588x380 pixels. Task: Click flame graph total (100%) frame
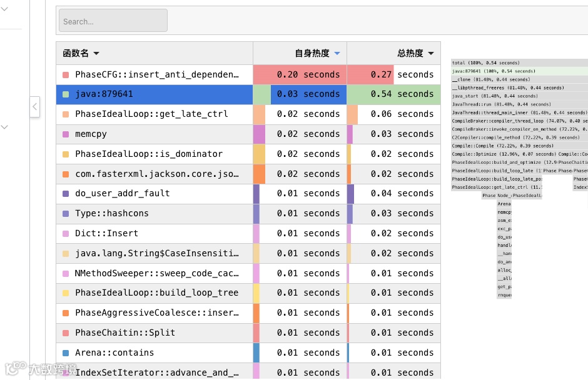tap(519, 63)
